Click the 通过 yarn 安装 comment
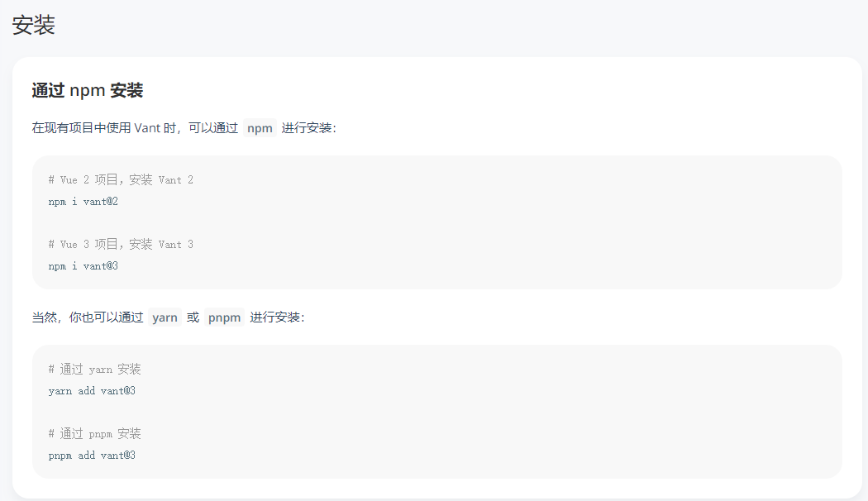Viewport: 868px width, 501px height. pos(95,370)
